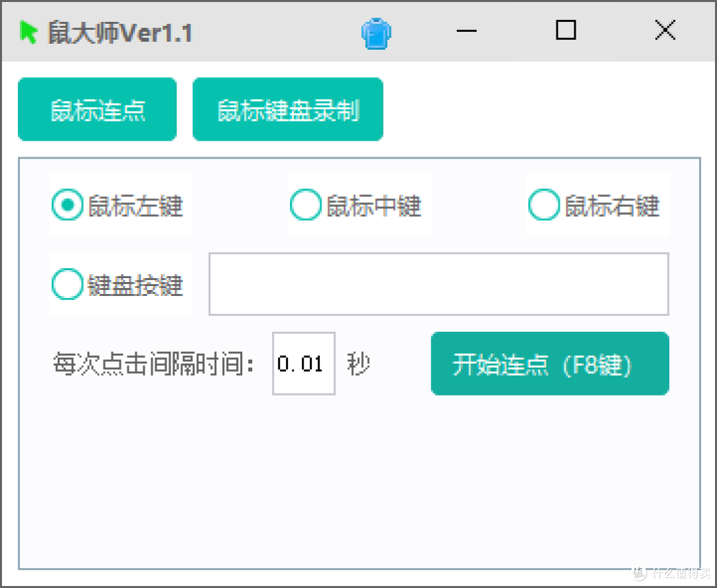717x588 pixels.
Task: Click the 每次点击间隔时间 label
Action: click(153, 364)
